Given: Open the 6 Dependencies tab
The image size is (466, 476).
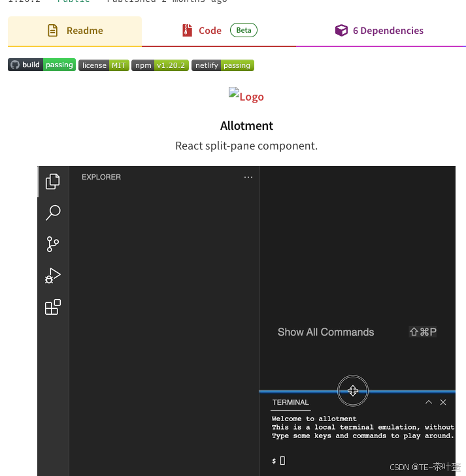Looking at the screenshot, I should coord(379,30).
